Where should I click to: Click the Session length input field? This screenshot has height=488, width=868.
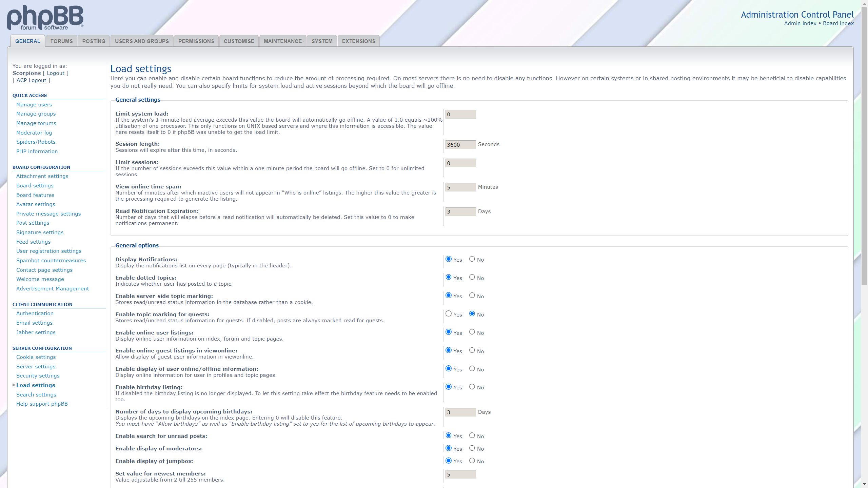pos(460,145)
